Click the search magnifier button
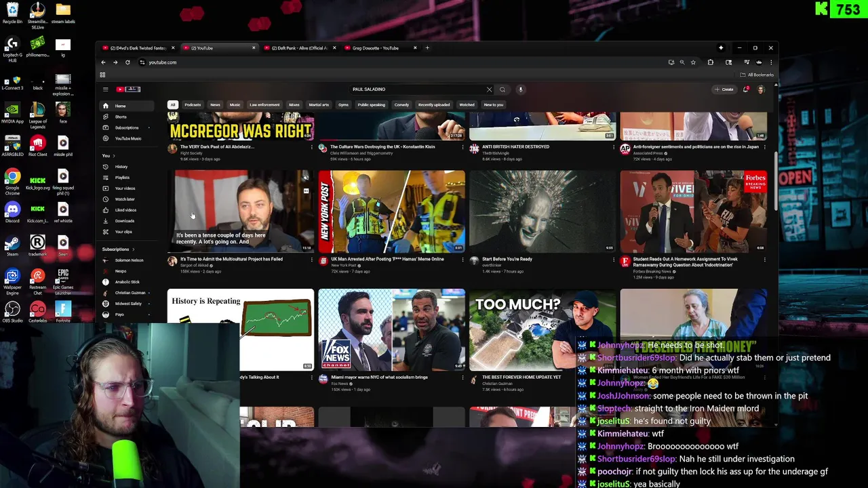This screenshot has width=868, height=488. pos(502,89)
